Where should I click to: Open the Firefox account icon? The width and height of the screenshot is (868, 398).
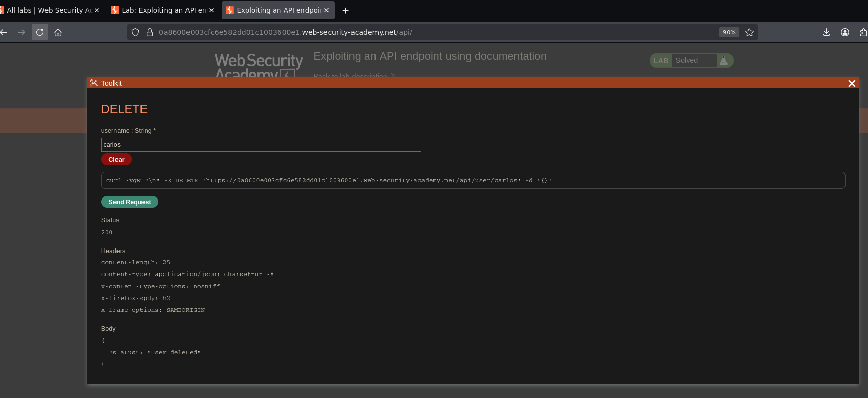(845, 32)
